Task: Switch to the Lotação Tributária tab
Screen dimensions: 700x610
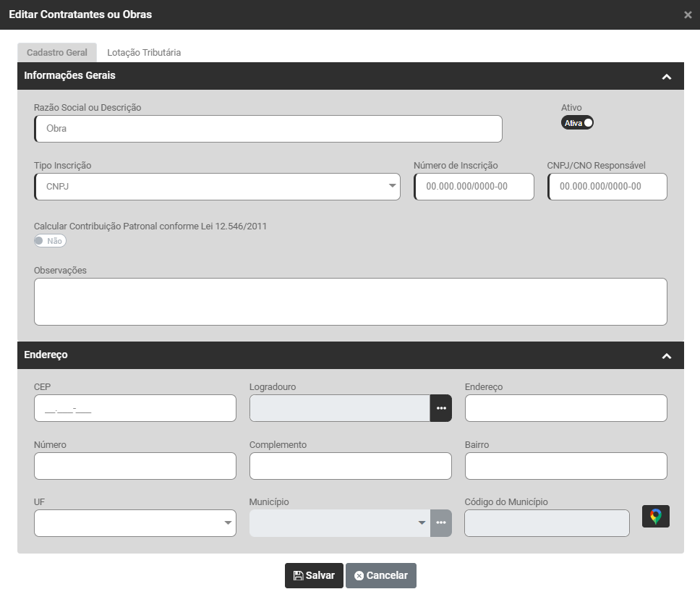Action: point(144,53)
